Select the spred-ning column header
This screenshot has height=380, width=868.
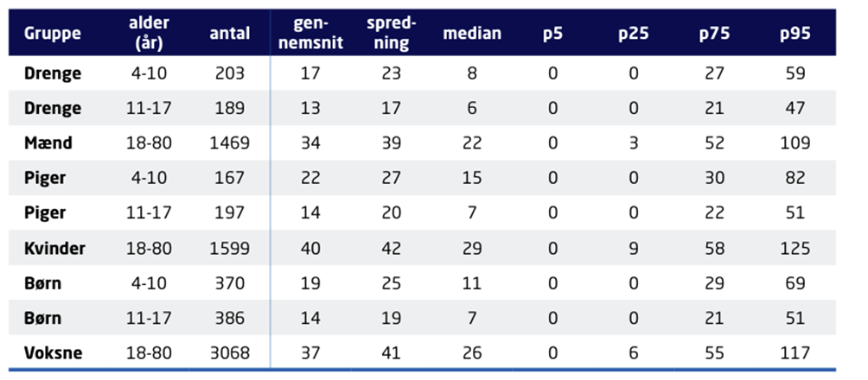pos(392,33)
